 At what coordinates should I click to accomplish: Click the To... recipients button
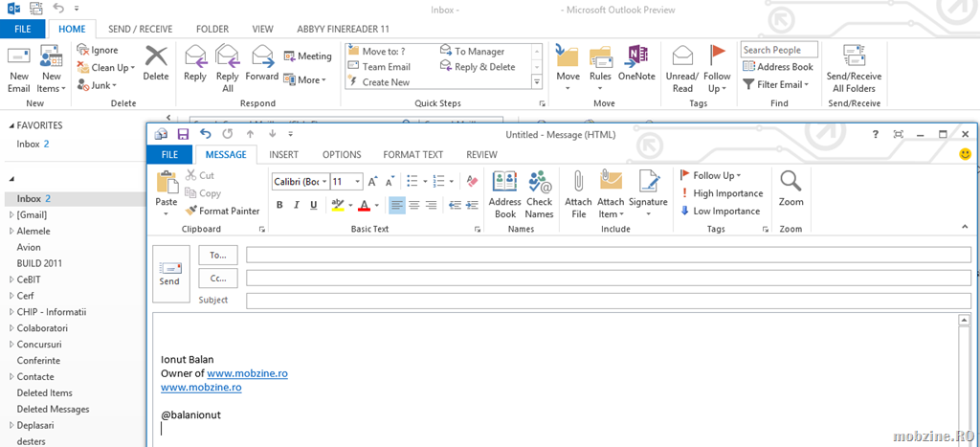(218, 255)
